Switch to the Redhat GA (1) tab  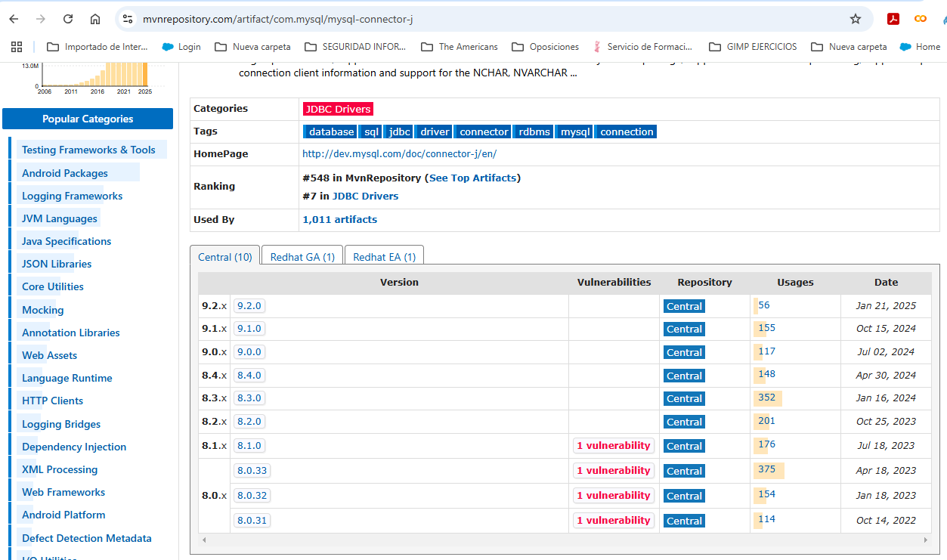[302, 257]
